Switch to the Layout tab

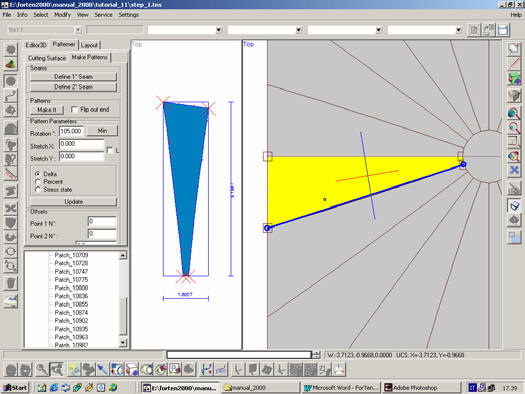tap(89, 45)
